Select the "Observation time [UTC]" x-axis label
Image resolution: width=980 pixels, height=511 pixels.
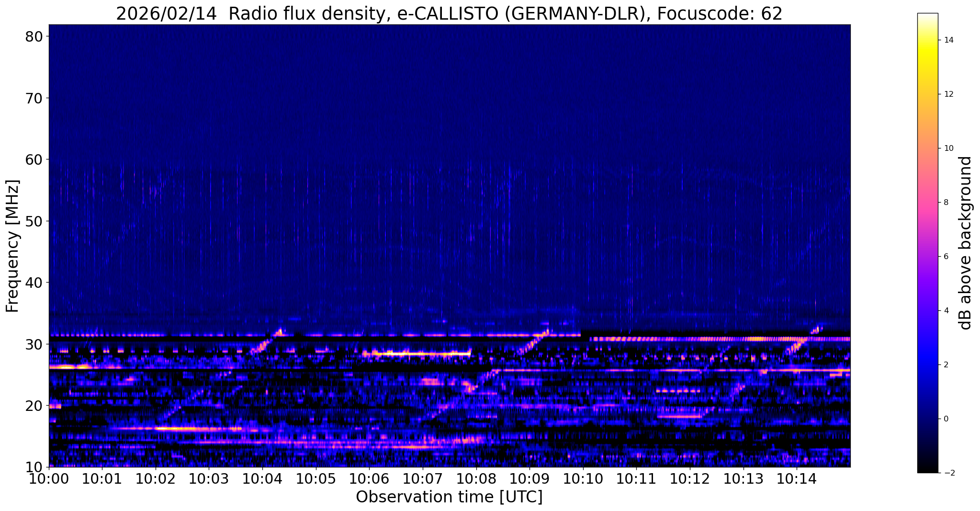point(449,497)
